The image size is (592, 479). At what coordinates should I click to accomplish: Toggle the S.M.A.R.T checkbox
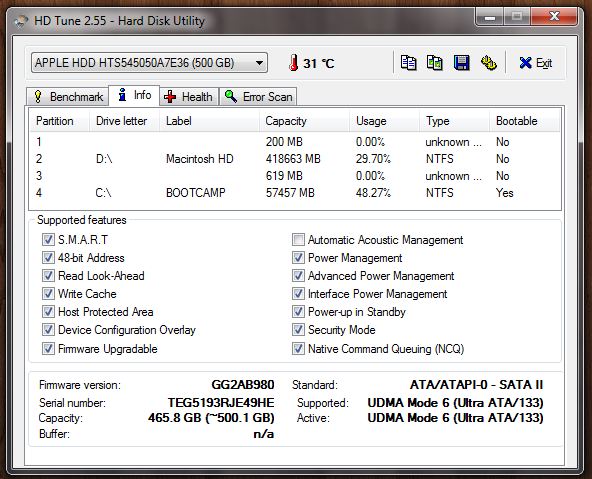pyautogui.click(x=48, y=240)
